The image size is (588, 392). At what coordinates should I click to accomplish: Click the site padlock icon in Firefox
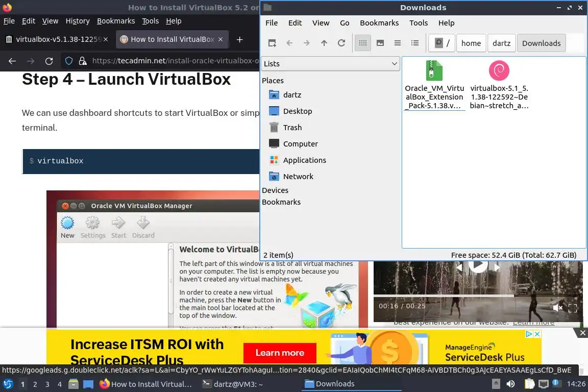pos(83,61)
